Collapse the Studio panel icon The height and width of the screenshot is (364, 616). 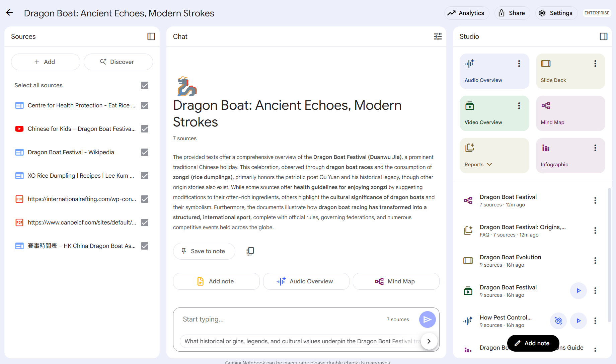[x=604, y=36]
